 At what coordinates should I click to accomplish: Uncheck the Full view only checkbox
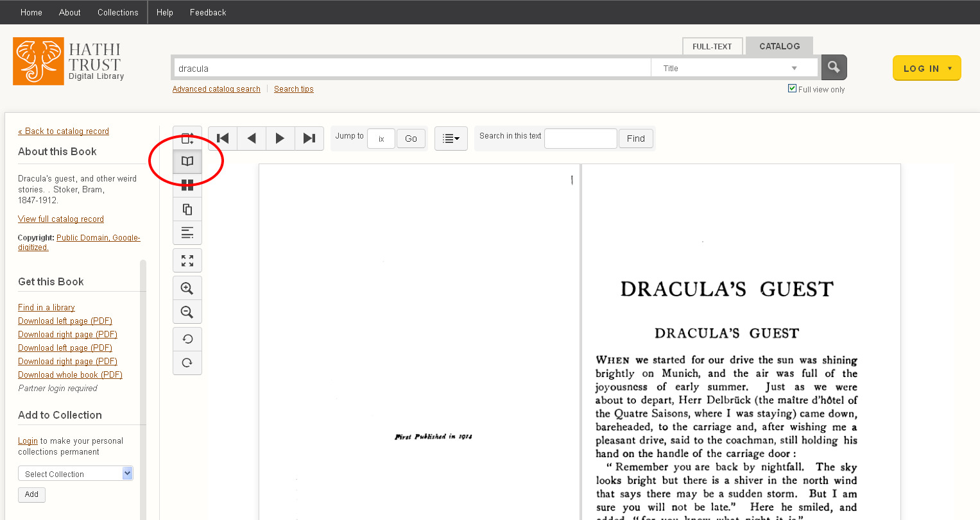click(x=792, y=88)
